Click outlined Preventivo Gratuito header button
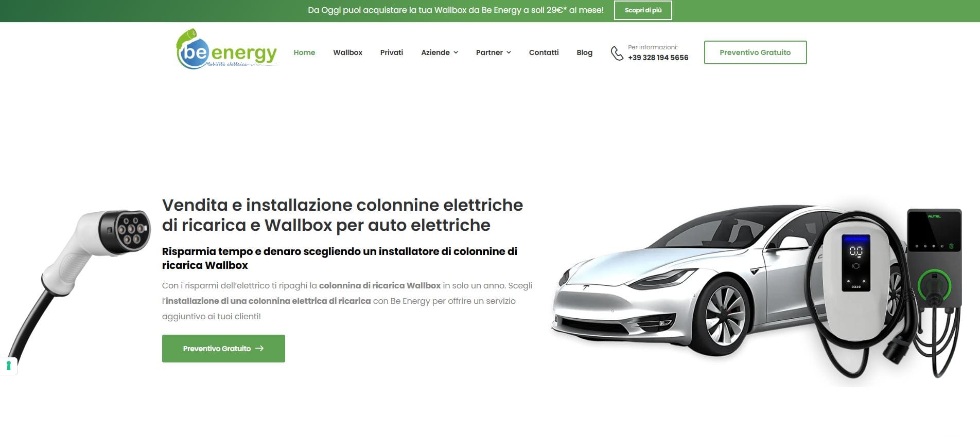 point(755,52)
